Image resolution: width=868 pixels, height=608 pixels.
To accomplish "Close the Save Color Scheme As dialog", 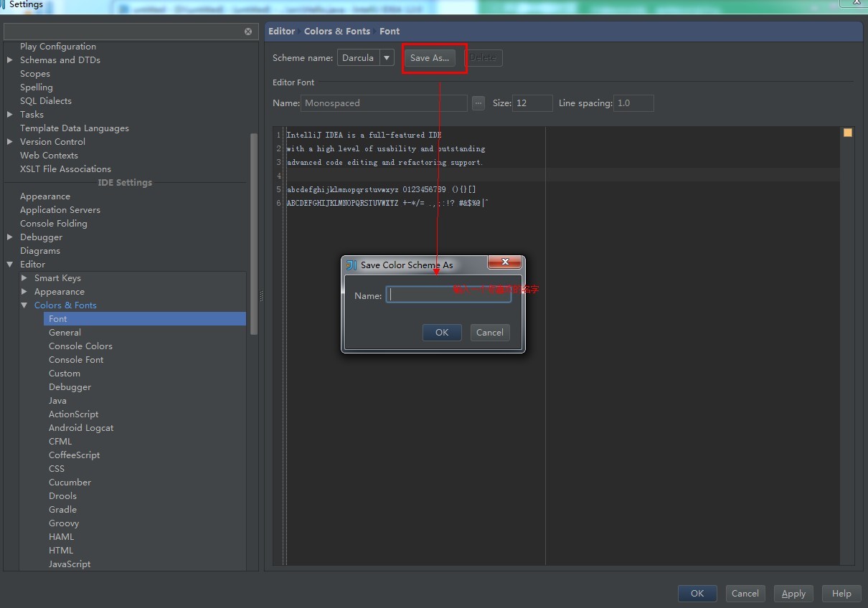I will click(x=504, y=262).
